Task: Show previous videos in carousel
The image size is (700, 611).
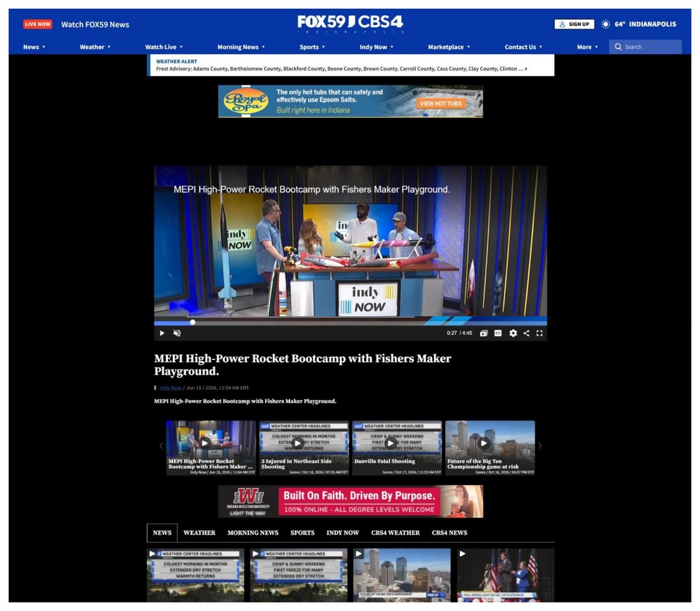Action: (161, 446)
